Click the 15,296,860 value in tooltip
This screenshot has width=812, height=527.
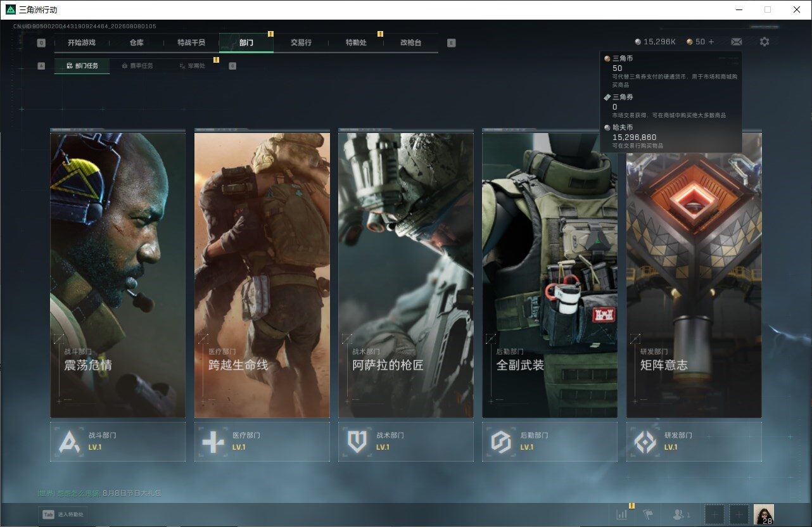634,137
